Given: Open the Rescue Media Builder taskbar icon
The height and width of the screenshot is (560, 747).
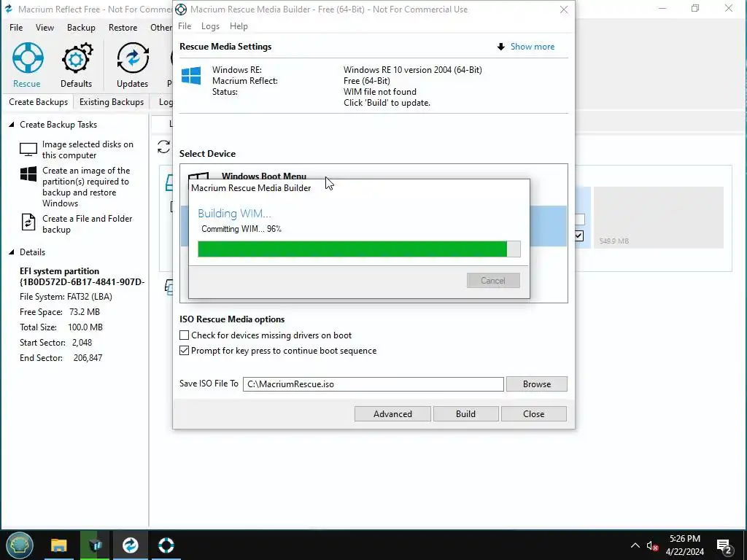Looking at the screenshot, I should (166, 545).
